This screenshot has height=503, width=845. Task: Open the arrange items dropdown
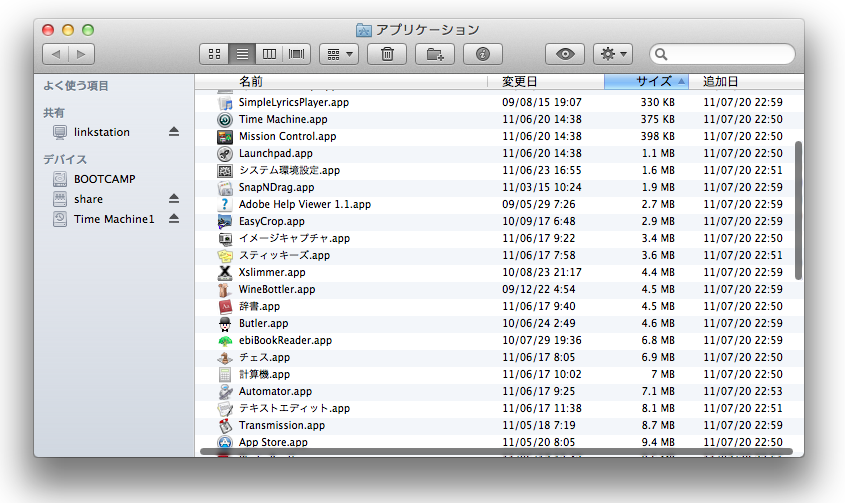[x=339, y=54]
